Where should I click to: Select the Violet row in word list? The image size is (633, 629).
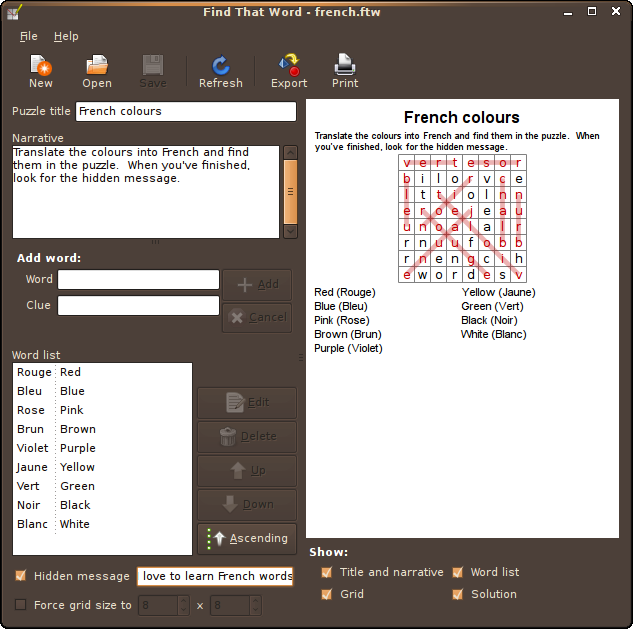click(x=103, y=448)
